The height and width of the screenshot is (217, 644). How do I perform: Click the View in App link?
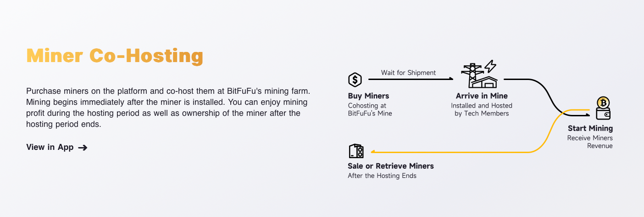point(50,147)
